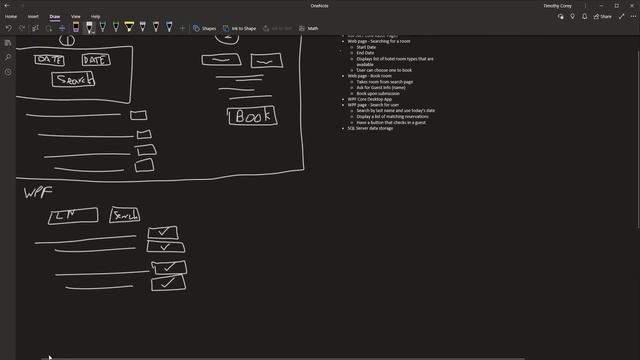
Task: Enter full screen mode
Action: [621, 17]
